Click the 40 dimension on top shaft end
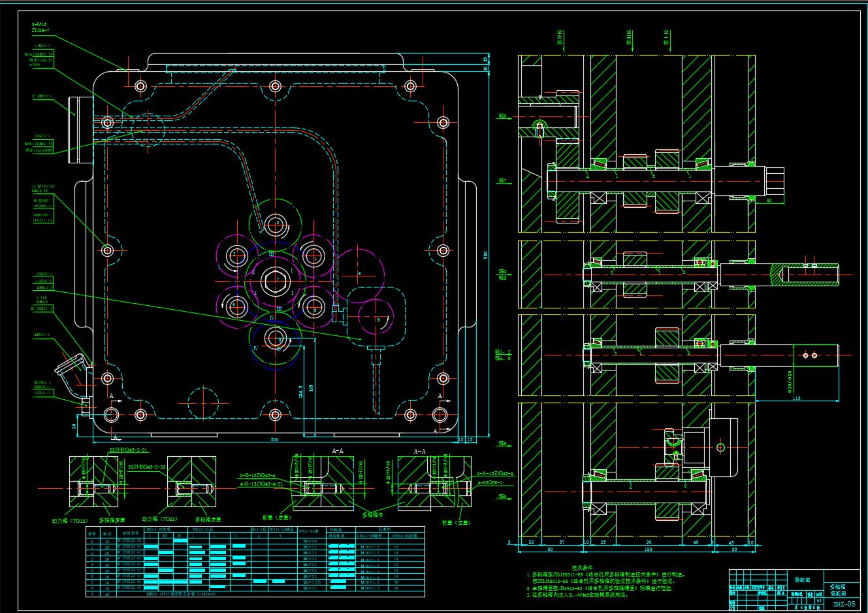The height and width of the screenshot is (613, 868). click(x=768, y=201)
